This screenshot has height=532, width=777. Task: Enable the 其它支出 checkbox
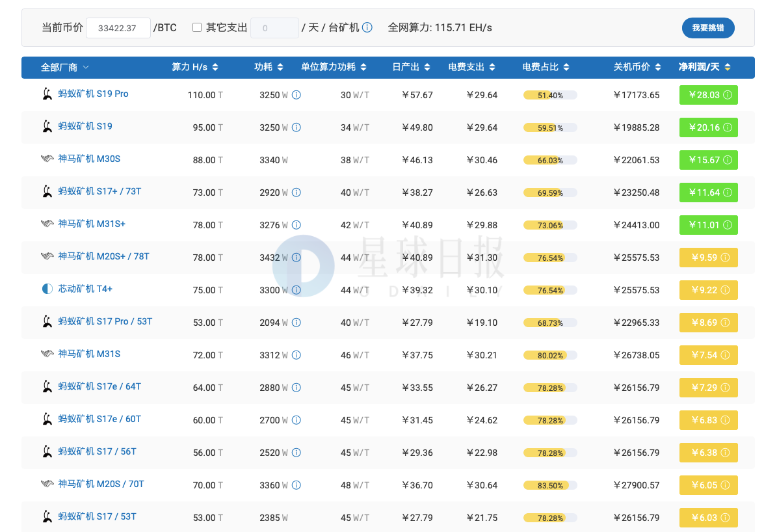[197, 28]
